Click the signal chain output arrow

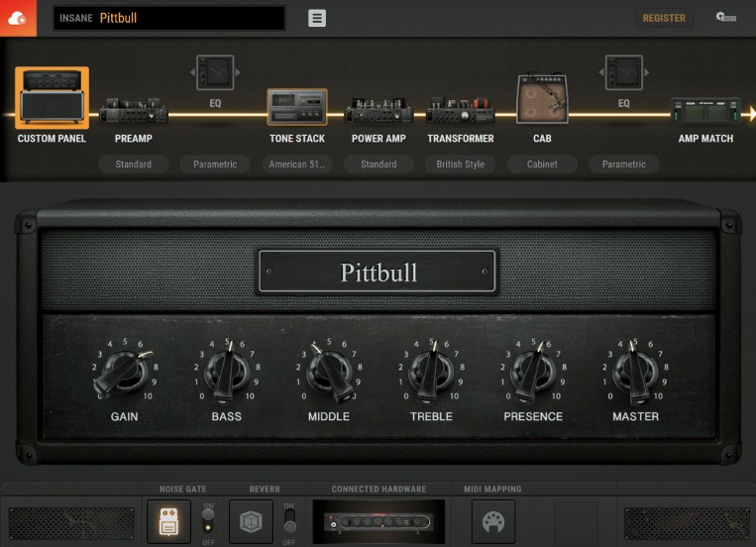coord(752,114)
